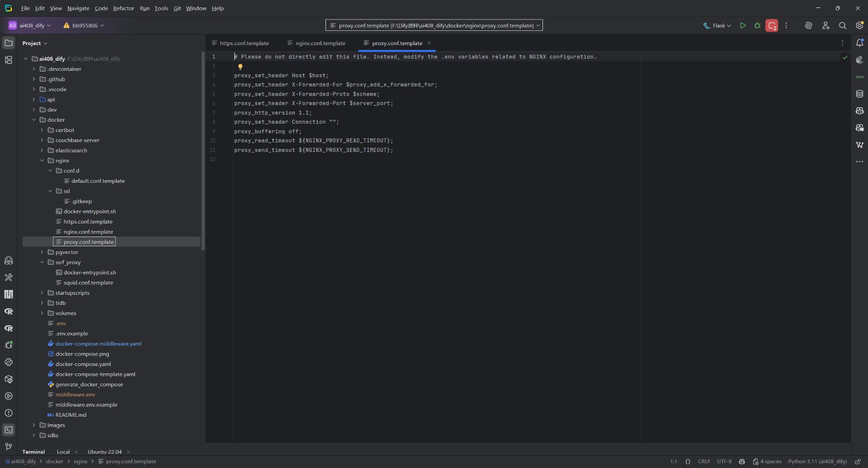Click the yellow intention lightbulb

tap(240, 67)
